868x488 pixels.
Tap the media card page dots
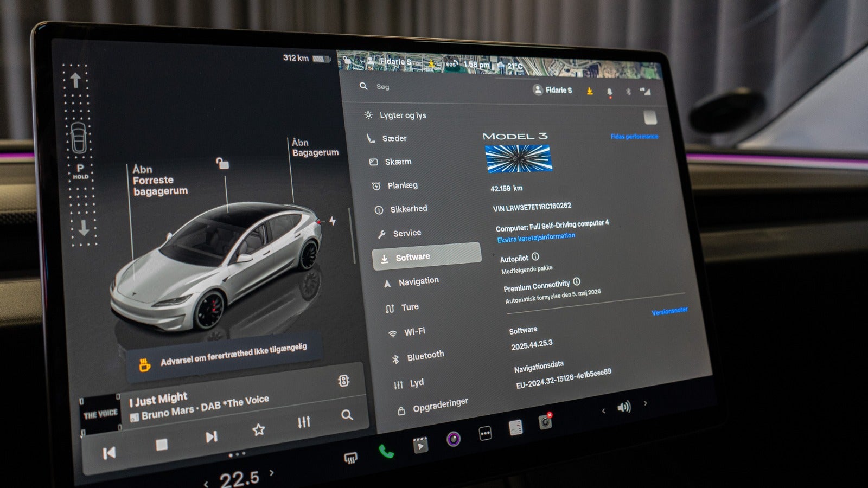click(237, 454)
